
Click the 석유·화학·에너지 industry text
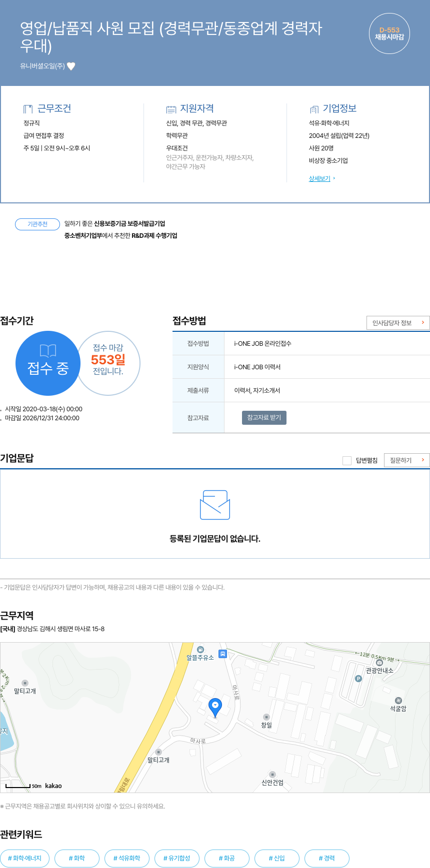329,123
